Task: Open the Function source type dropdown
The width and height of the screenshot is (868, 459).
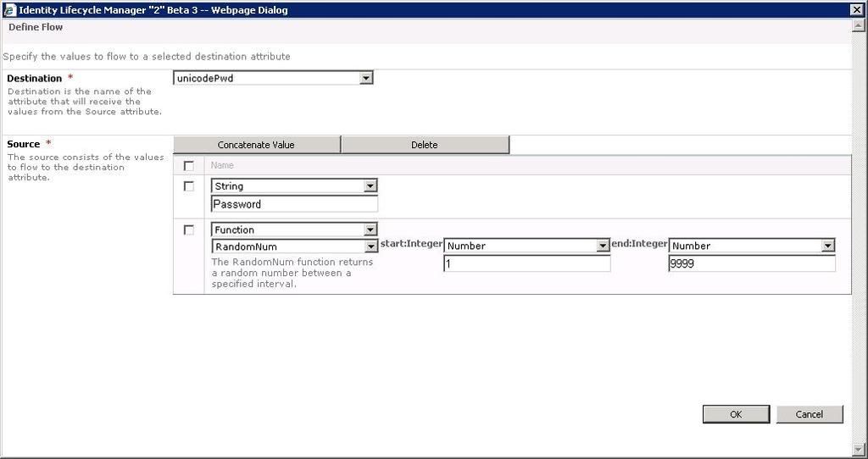Action: [294, 229]
